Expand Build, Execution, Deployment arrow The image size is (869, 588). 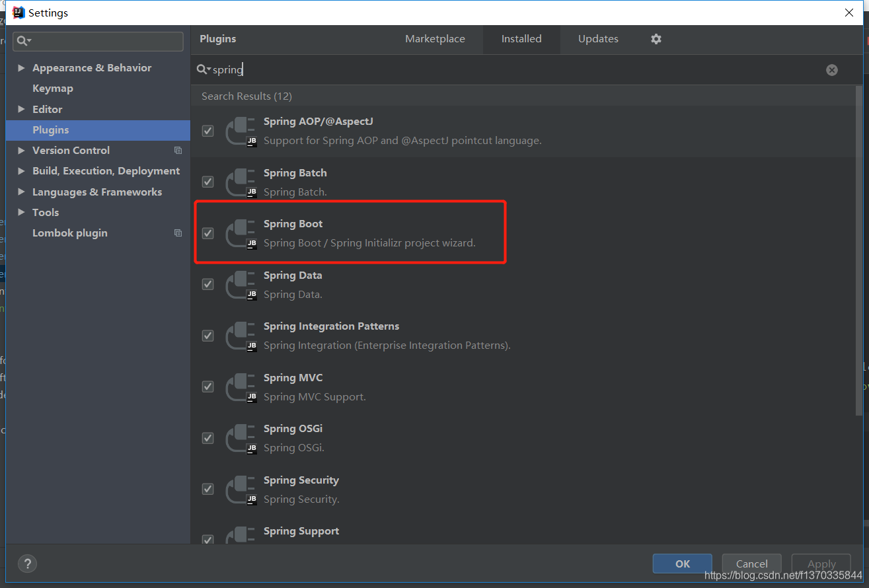tap(21, 171)
